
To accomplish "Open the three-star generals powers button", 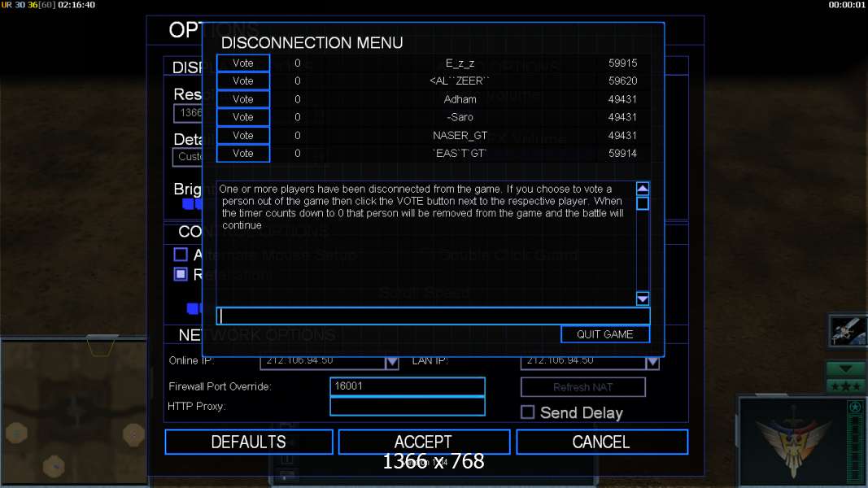I will click(845, 386).
